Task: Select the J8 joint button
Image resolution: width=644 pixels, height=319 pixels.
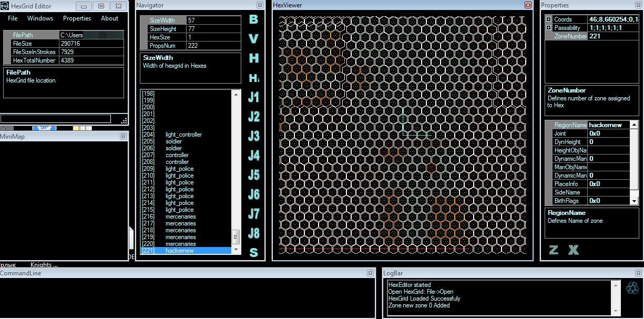Action: [x=253, y=233]
